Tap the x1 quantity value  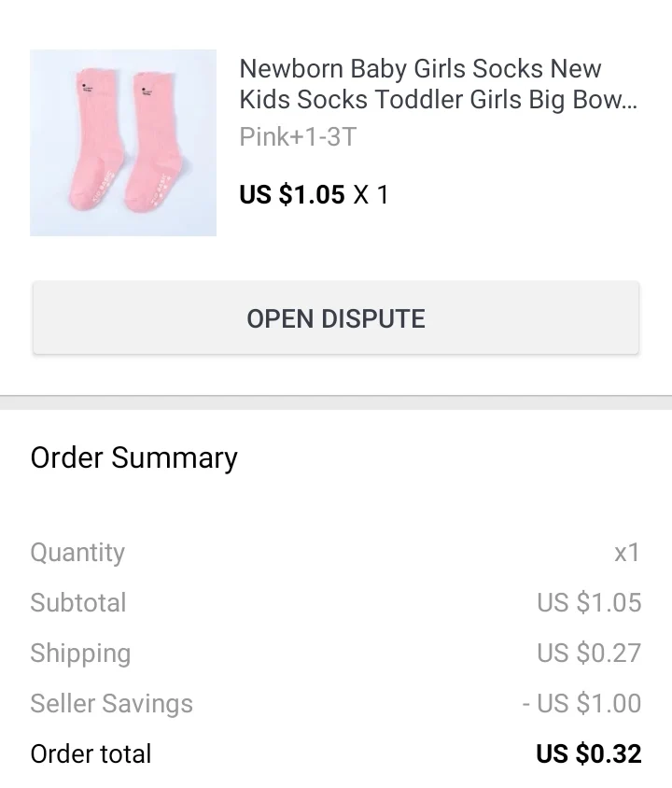[x=627, y=552]
